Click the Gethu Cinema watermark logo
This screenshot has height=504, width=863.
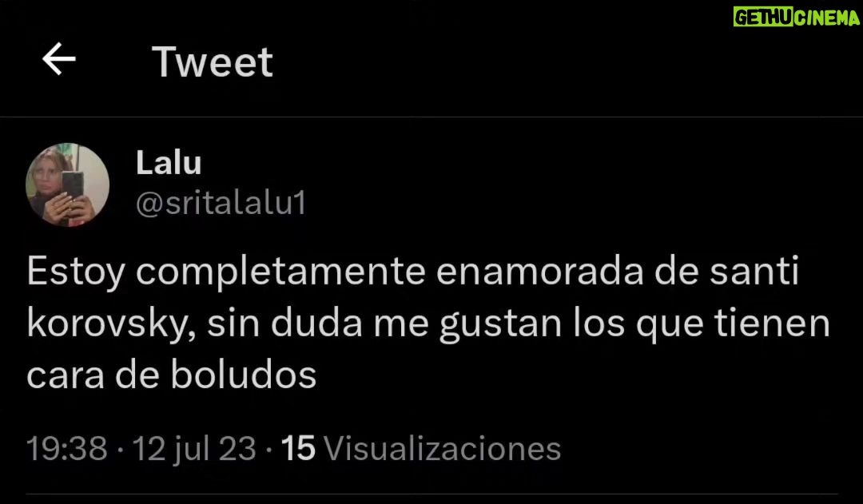tap(796, 17)
